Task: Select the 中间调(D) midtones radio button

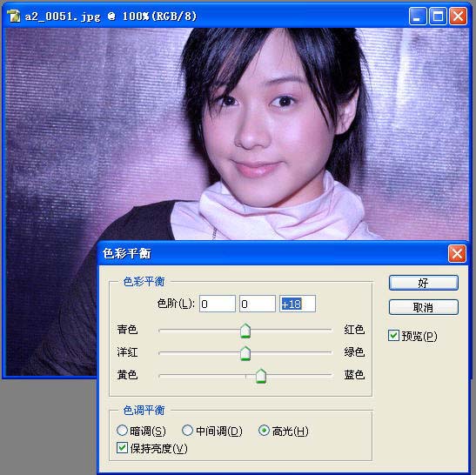Action: [187, 430]
